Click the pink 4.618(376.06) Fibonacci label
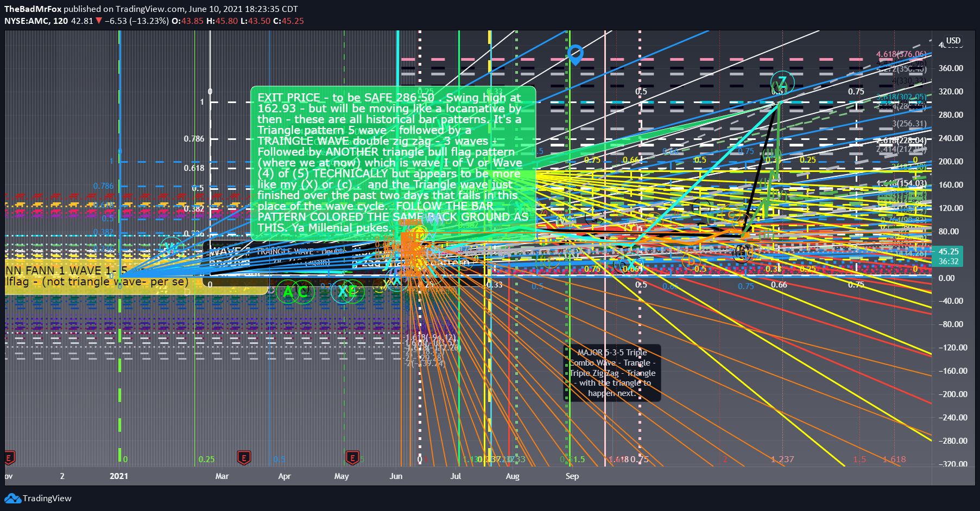 901,54
